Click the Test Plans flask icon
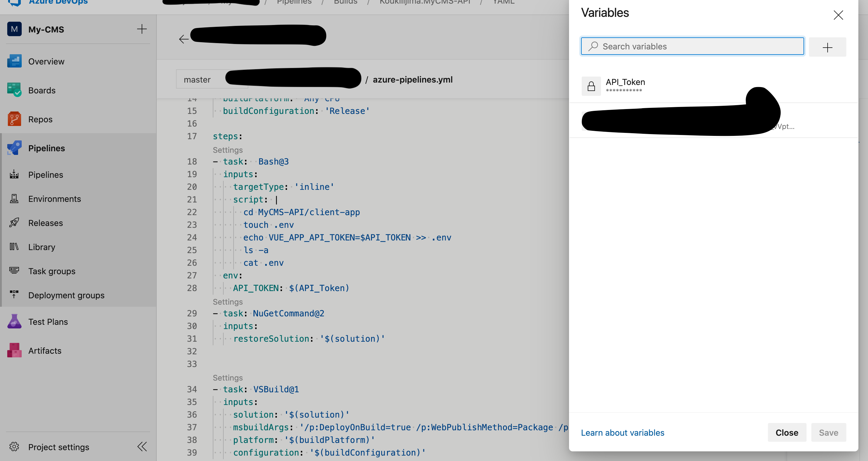868x461 pixels. click(14, 321)
